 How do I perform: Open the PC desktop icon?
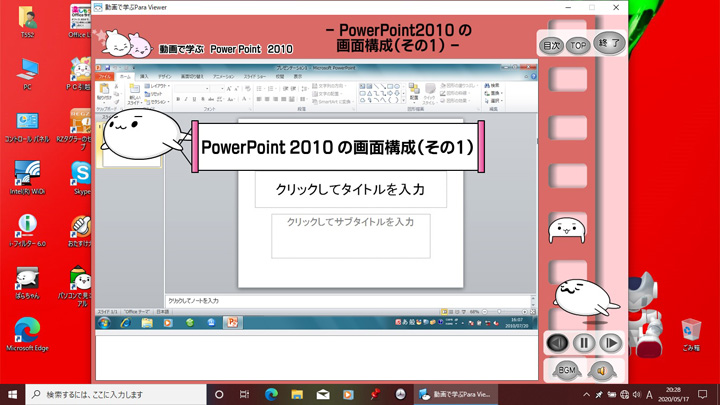pos(27,72)
